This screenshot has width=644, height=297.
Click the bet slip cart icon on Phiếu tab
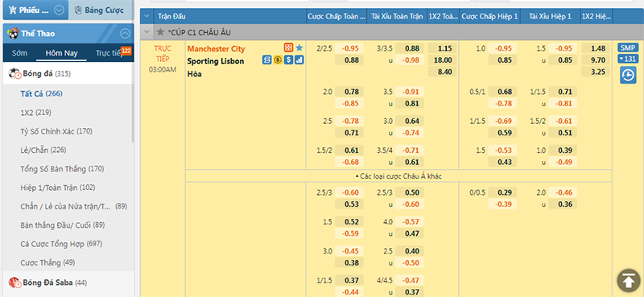(x=12, y=10)
